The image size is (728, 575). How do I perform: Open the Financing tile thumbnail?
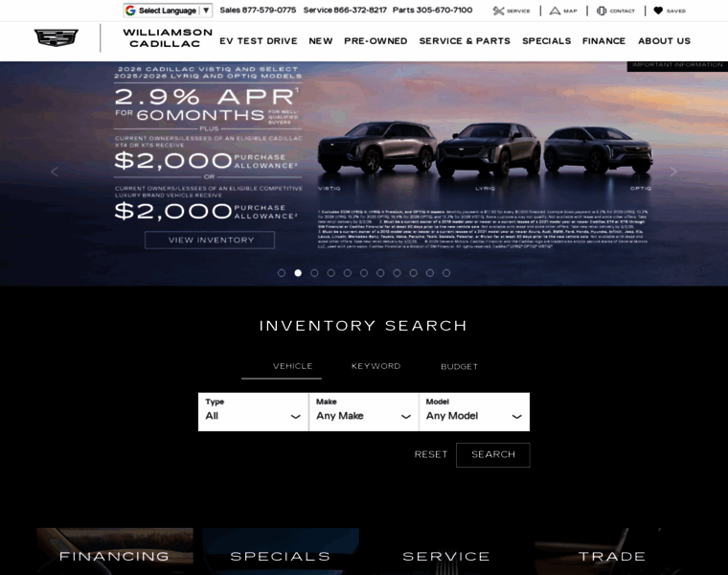tap(115, 551)
